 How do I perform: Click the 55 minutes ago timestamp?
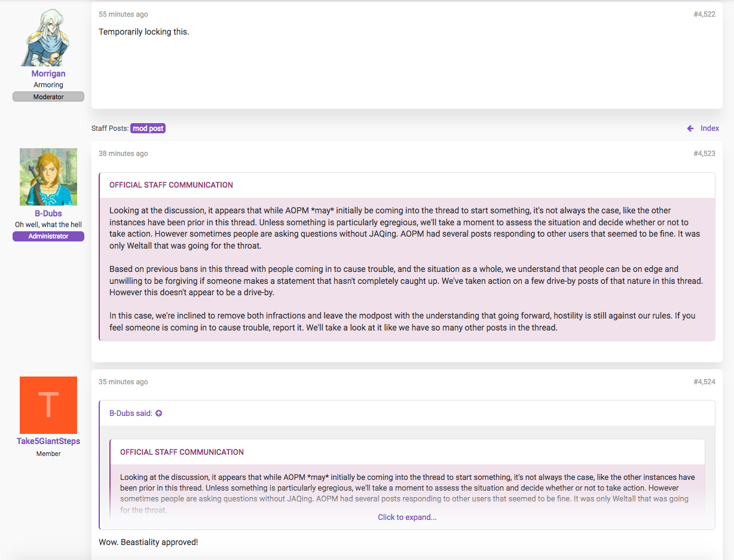click(x=123, y=14)
